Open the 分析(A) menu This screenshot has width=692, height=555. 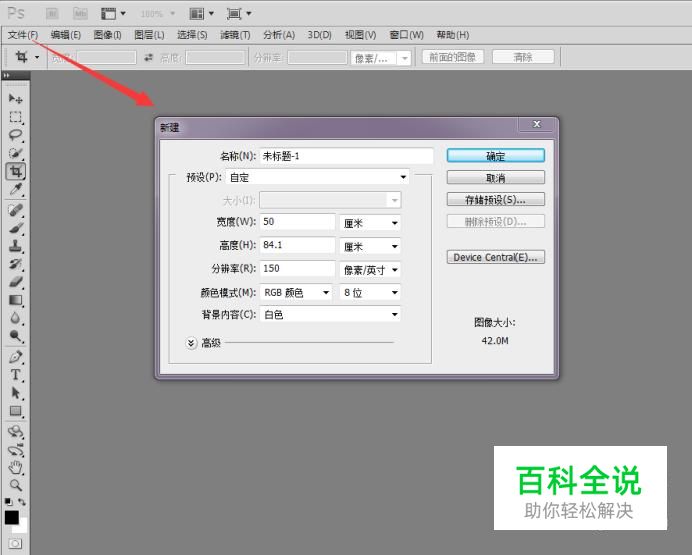click(279, 35)
